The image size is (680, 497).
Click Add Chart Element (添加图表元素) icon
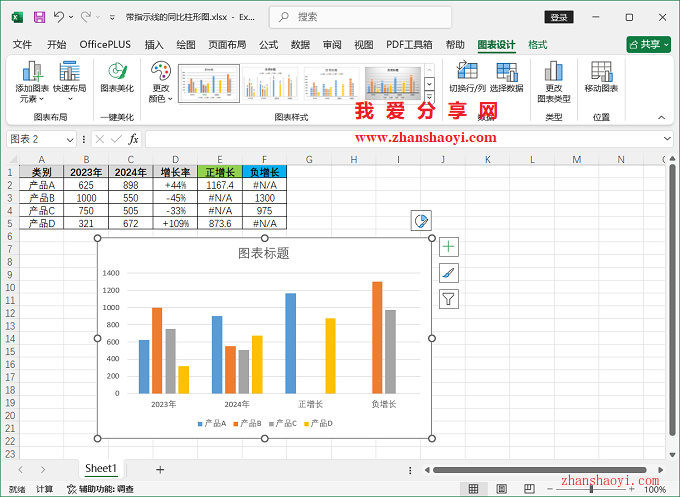(32, 80)
